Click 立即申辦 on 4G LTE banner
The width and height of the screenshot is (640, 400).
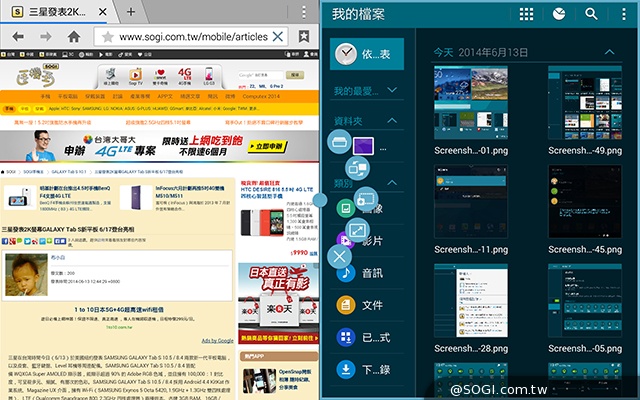point(267,147)
